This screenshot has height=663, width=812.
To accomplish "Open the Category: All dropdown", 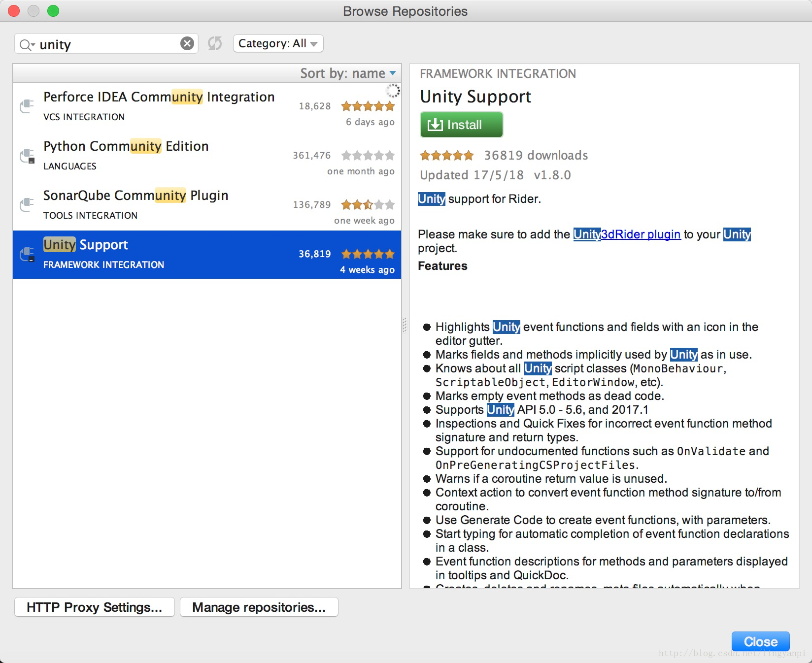I will [x=278, y=43].
